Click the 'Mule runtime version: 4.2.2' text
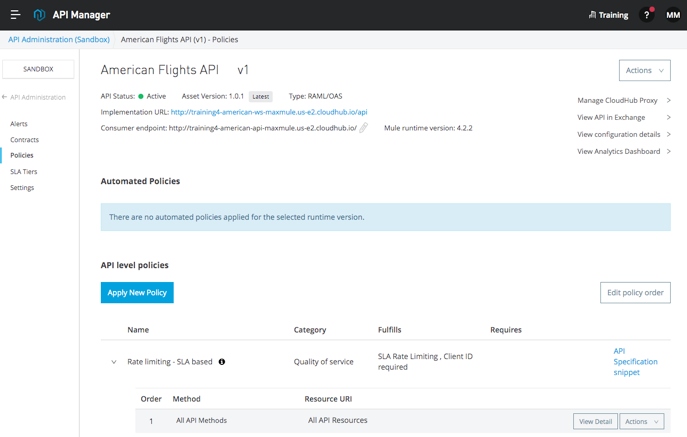Image resolution: width=687 pixels, height=437 pixels. [x=428, y=128]
